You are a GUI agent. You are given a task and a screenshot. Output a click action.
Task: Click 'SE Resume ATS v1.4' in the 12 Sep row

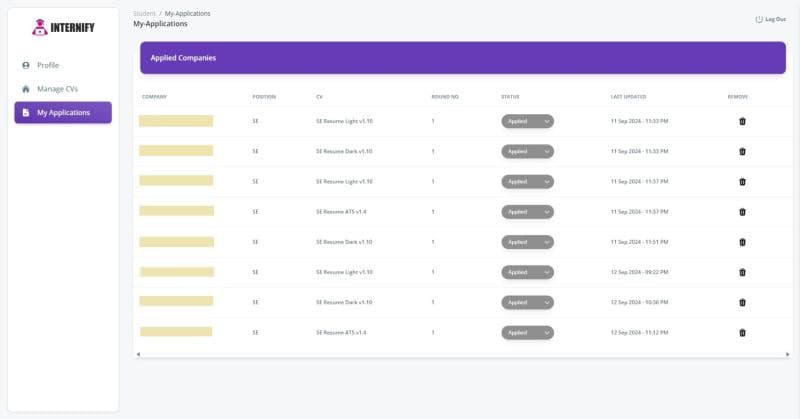[341, 332]
